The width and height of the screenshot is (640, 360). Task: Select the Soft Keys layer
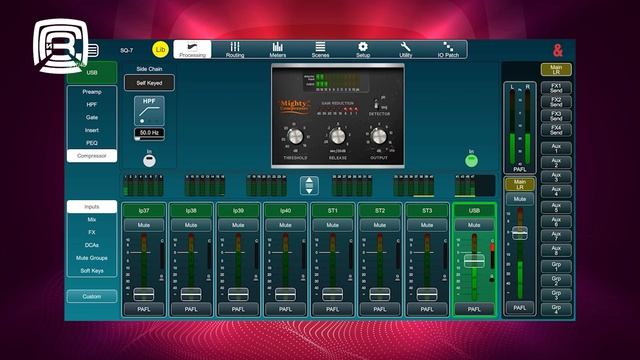[92, 271]
